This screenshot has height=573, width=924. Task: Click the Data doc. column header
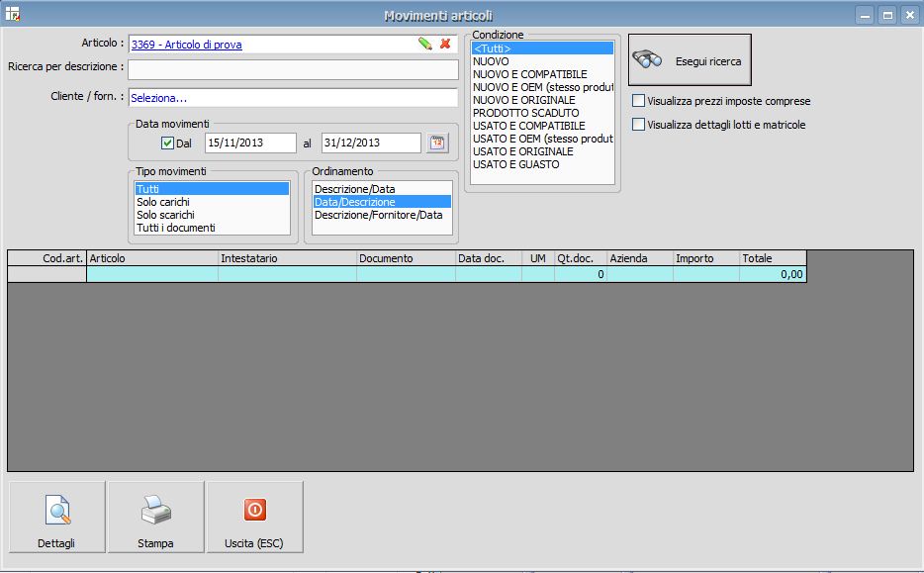489,258
